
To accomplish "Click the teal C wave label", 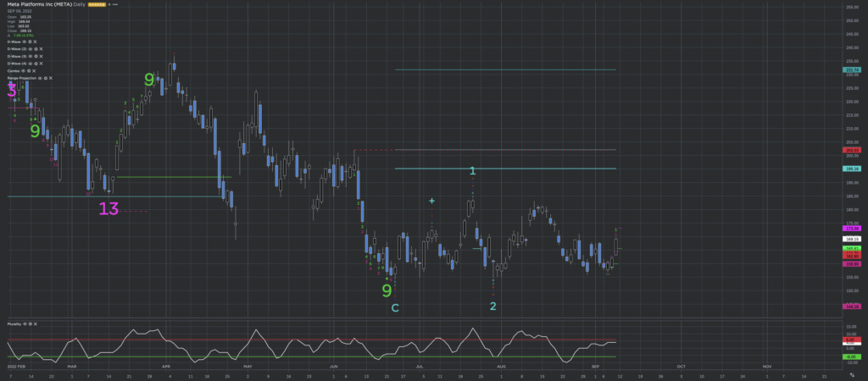I will [395, 308].
